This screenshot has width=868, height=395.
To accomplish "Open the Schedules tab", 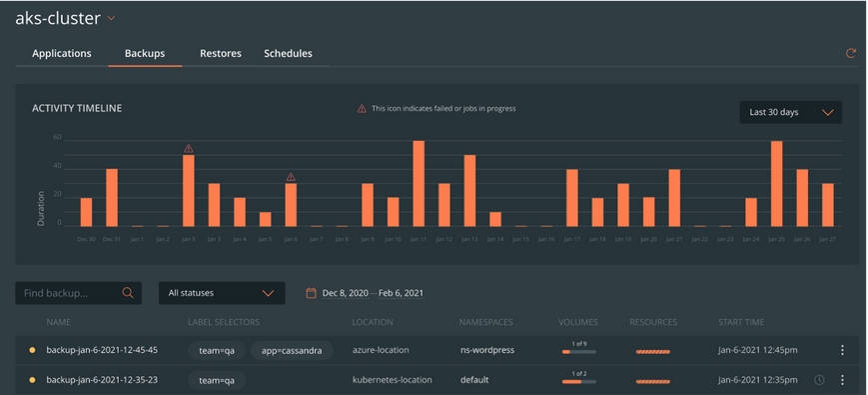I will pyautogui.click(x=288, y=54).
